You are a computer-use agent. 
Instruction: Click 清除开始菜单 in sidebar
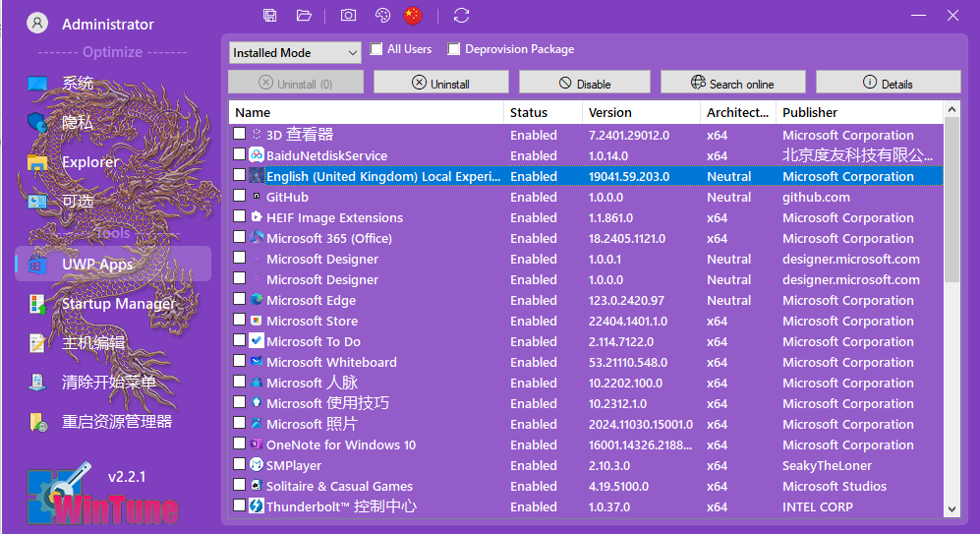pos(112,382)
